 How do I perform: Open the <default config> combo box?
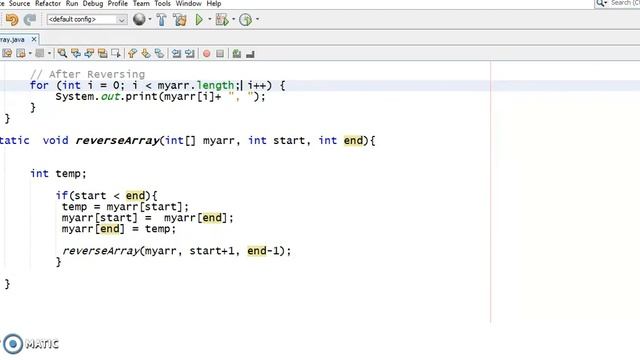87,19
